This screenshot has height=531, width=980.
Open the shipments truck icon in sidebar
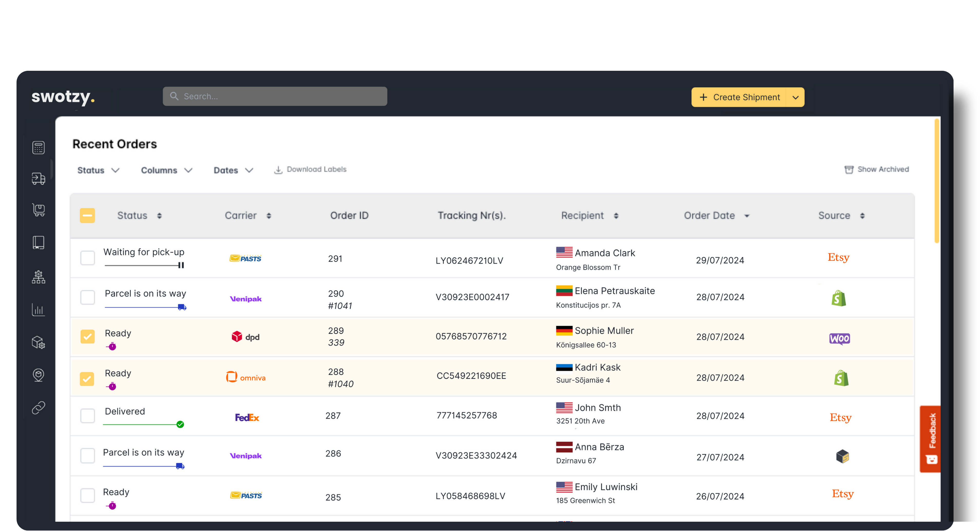click(x=39, y=178)
